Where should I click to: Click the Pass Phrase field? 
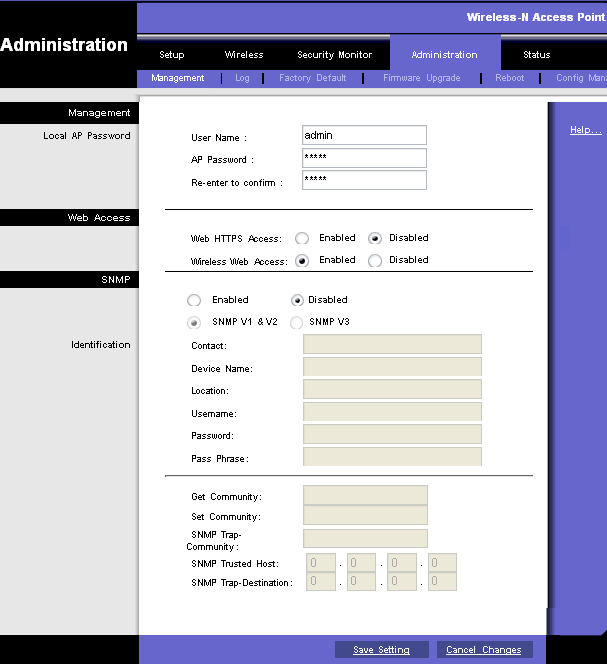tap(392, 456)
